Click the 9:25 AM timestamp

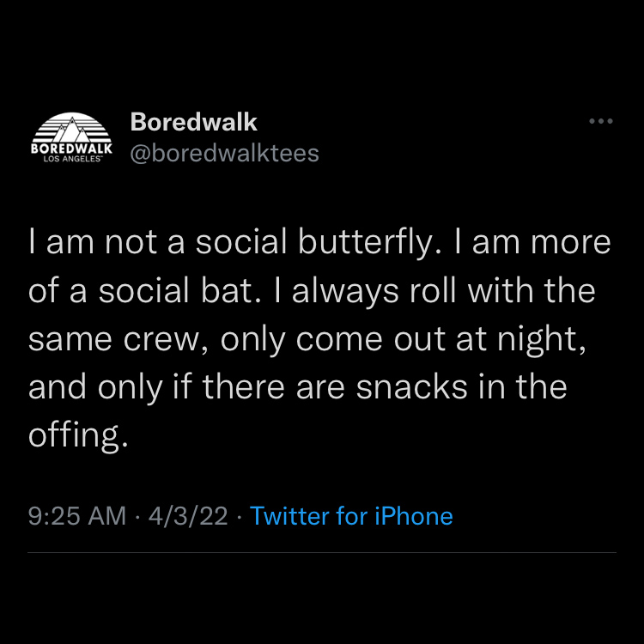tap(76, 516)
